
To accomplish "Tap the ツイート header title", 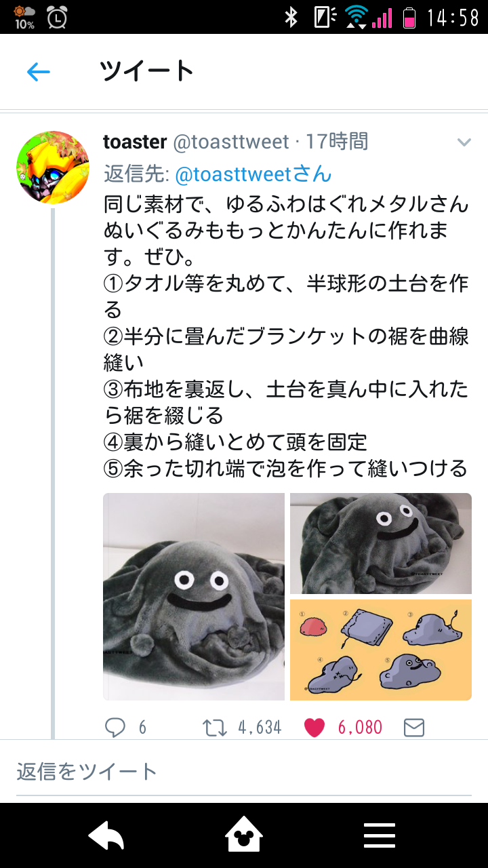I will (147, 71).
